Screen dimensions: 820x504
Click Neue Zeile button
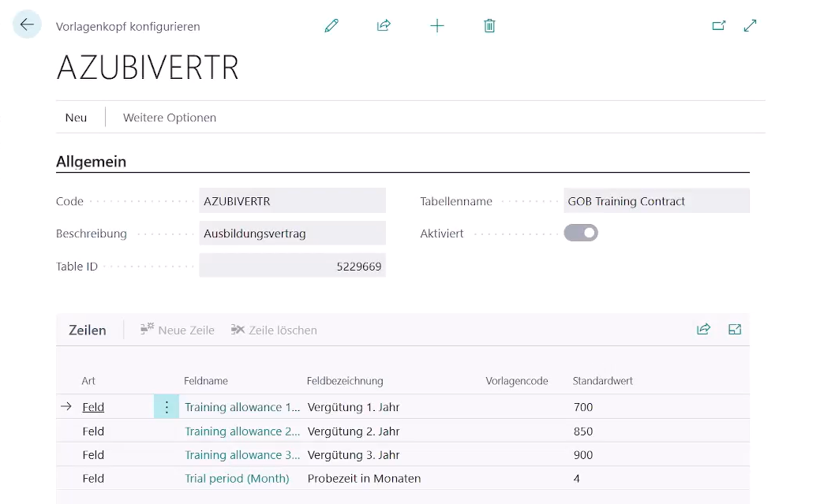pyautogui.click(x=178, y=330)
